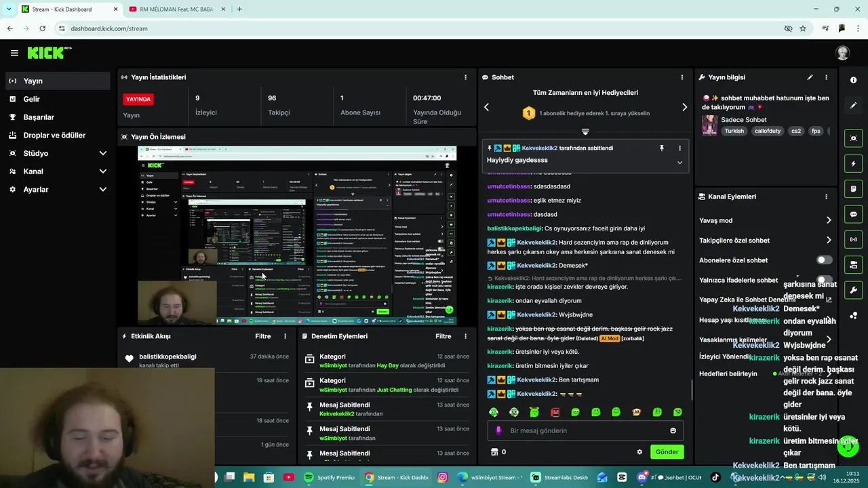Click the three-dots cluster icon in sidebar
868x488 pixels.
click(x=853, y=315)
